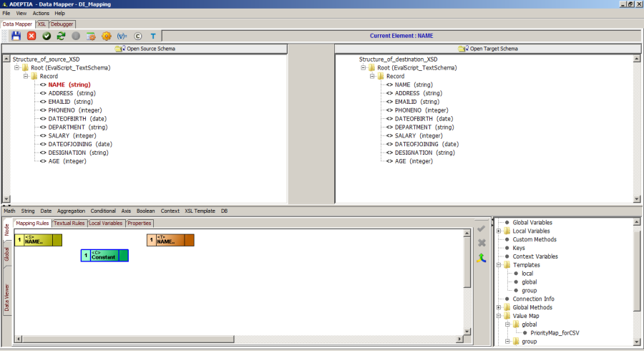Screen dimensions: 644x351
Task: Expand the Global Methods tree node
Action: click(499, 307)
